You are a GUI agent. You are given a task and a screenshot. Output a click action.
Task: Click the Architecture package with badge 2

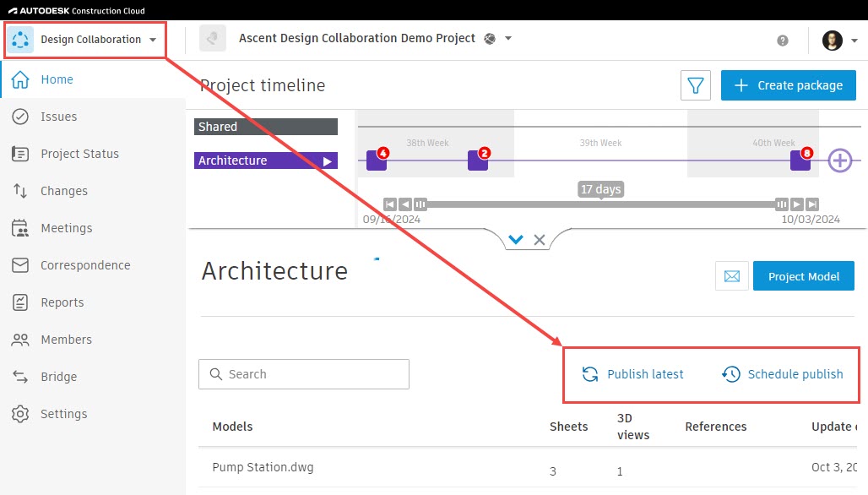[478, 160]
